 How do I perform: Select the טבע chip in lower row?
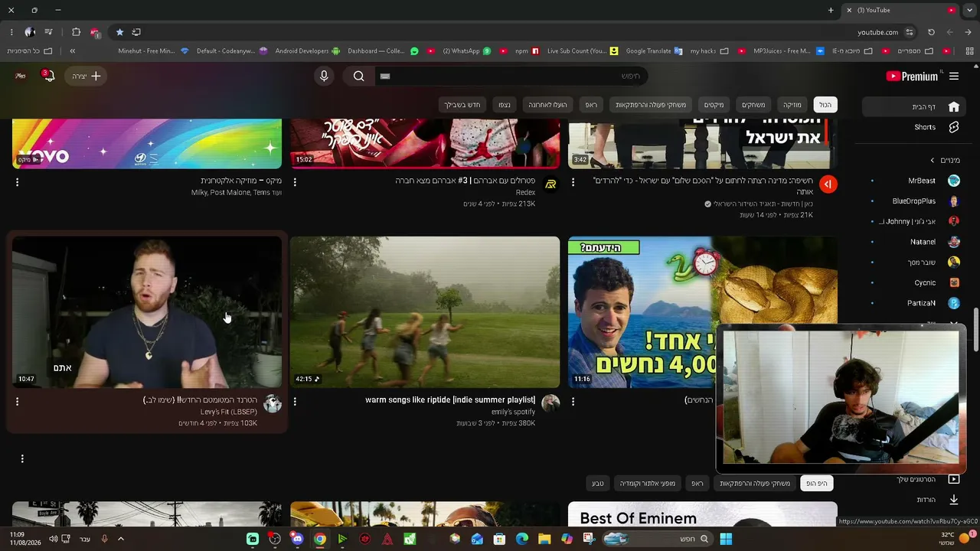pyautogui.click(x=597, y=483)
